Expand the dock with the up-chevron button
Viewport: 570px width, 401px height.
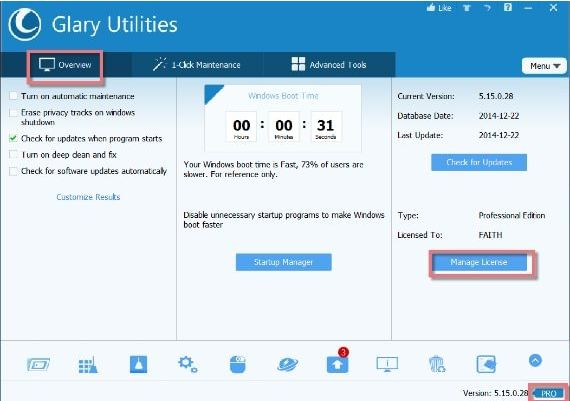tap(535, 360)
